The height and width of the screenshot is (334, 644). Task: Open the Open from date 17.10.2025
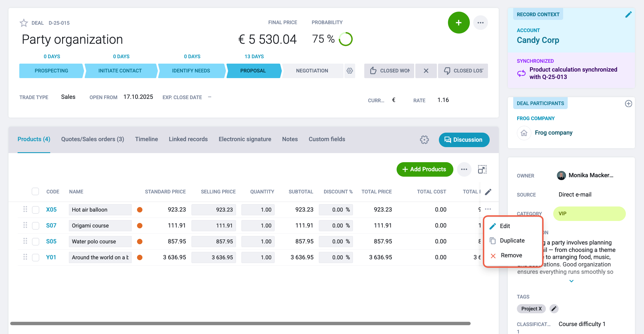[x=138, y=97]
